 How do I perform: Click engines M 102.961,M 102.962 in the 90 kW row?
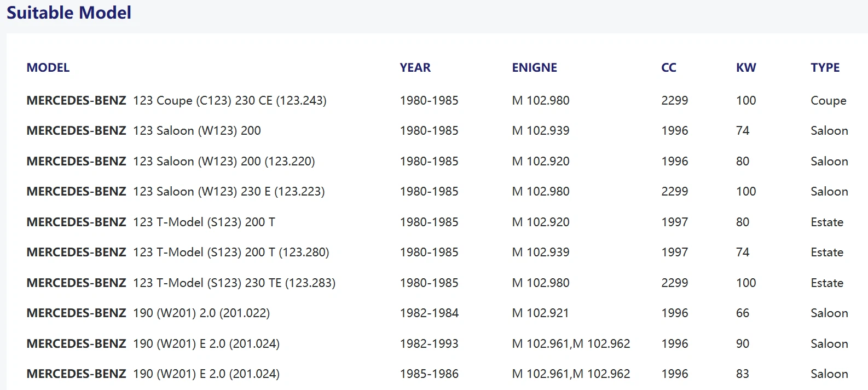click(x=571, y=344)
